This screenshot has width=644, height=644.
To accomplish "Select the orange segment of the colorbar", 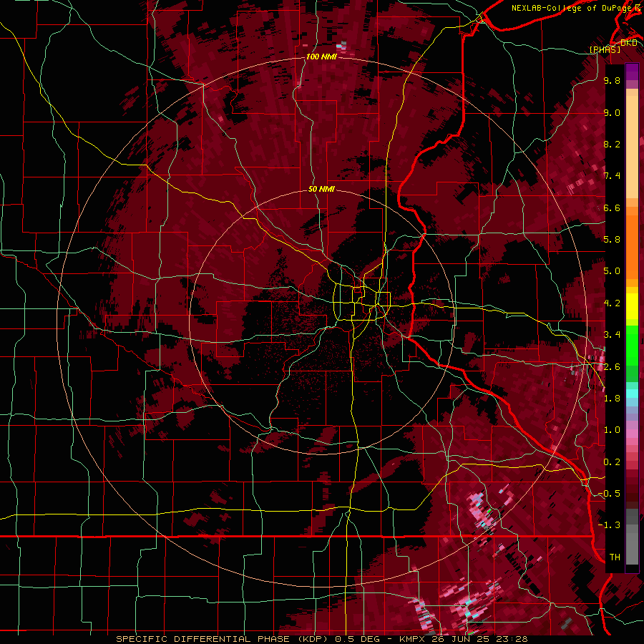I will (x=632, y=243).
